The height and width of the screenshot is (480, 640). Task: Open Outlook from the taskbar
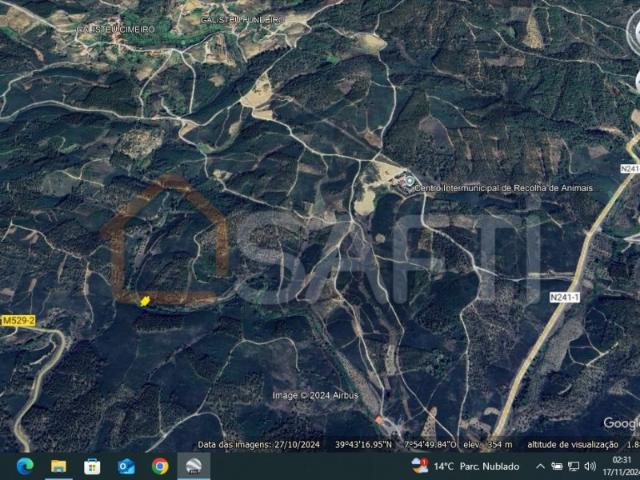click(126, 466)
